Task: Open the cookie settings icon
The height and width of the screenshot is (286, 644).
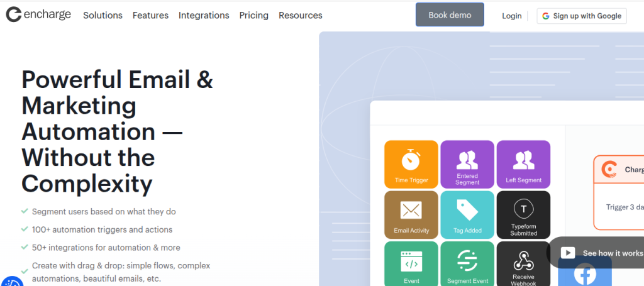Action: pos(11,282)
